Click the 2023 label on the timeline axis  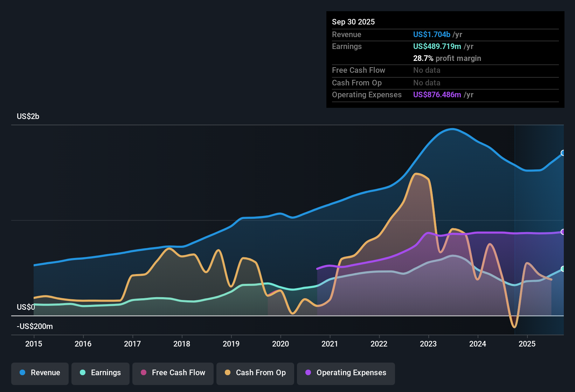tap(428, 344)
